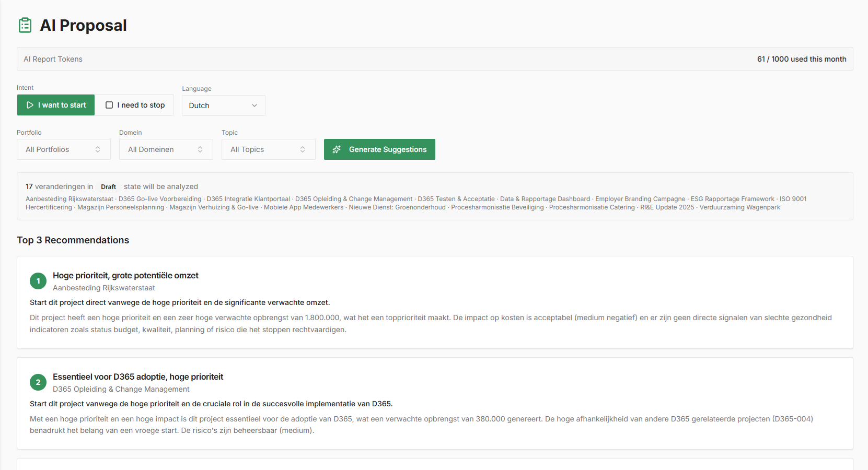Open 'Essentieel voor D365 adoptie' recommendation title
The height and width of the screenshot is (470, 868).
138,377
